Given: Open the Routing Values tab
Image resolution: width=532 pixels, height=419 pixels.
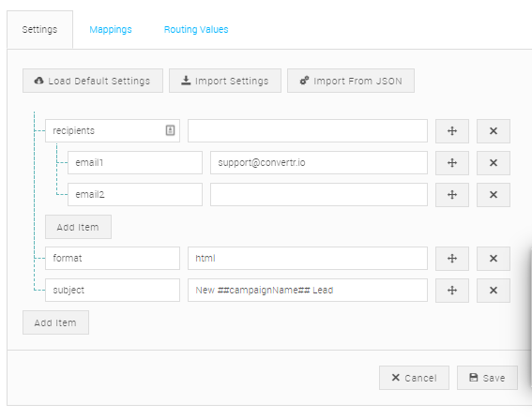Looking at the screenshot, I should tap(196, 29).
